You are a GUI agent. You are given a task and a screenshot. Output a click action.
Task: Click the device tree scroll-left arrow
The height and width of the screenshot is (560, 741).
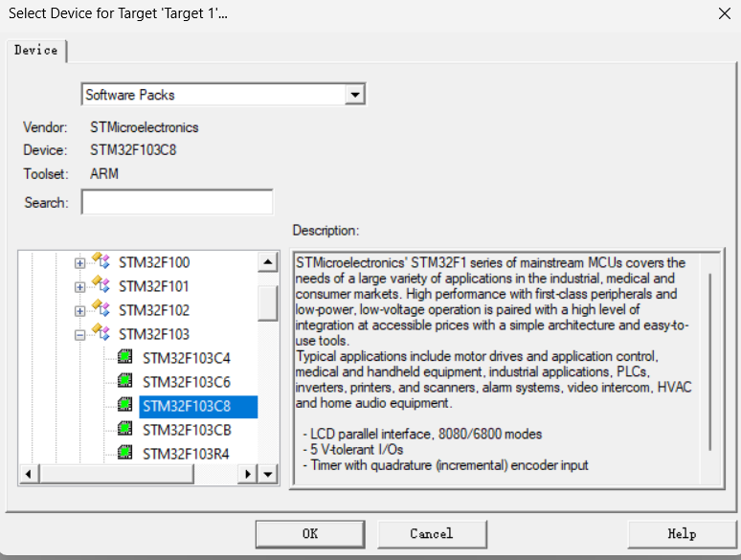[x=29, y=474]
